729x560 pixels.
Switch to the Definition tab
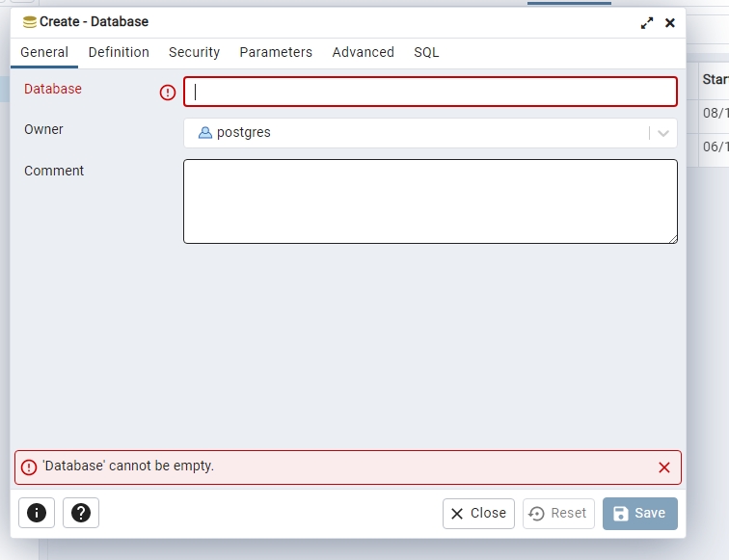click(x=119, y=52)
